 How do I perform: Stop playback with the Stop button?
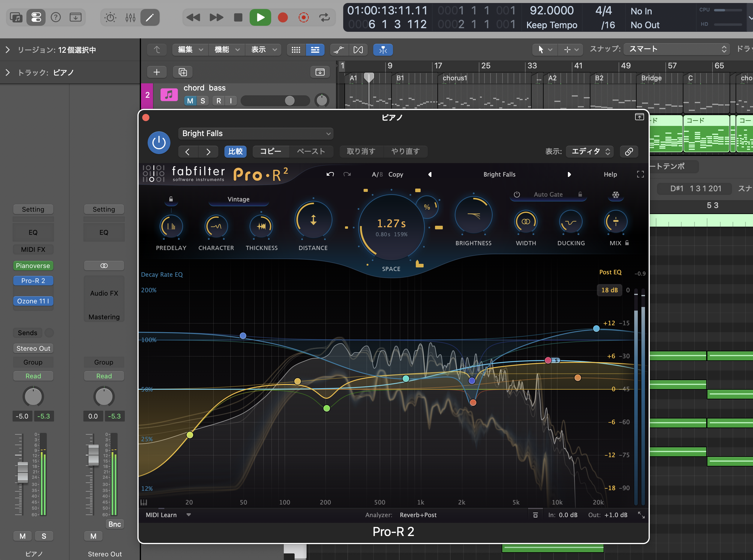238,17
